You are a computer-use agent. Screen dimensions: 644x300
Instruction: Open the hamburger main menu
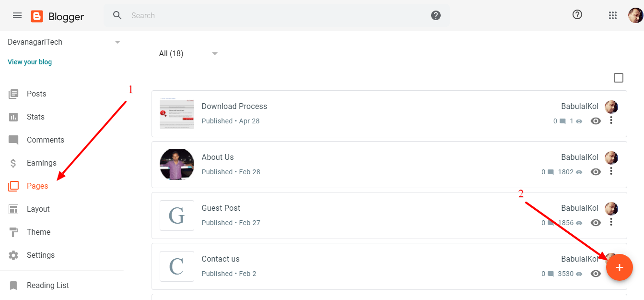pos(17,15)
